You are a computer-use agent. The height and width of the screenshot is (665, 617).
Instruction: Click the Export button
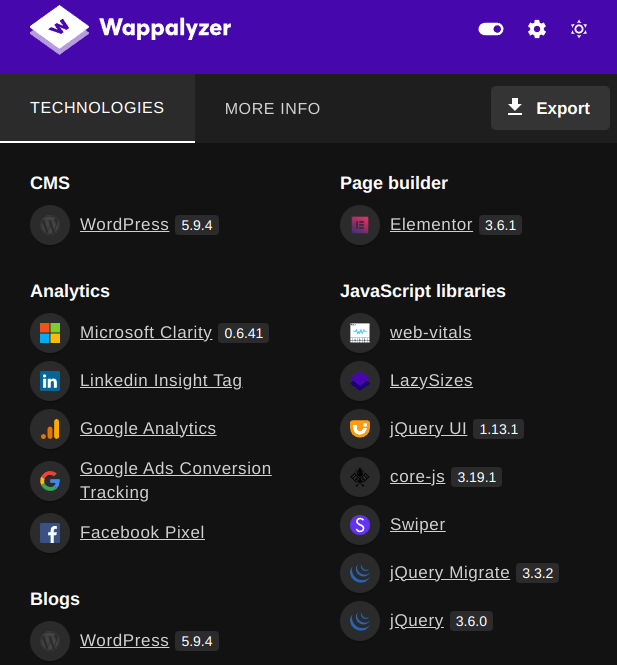click(550, 108)
